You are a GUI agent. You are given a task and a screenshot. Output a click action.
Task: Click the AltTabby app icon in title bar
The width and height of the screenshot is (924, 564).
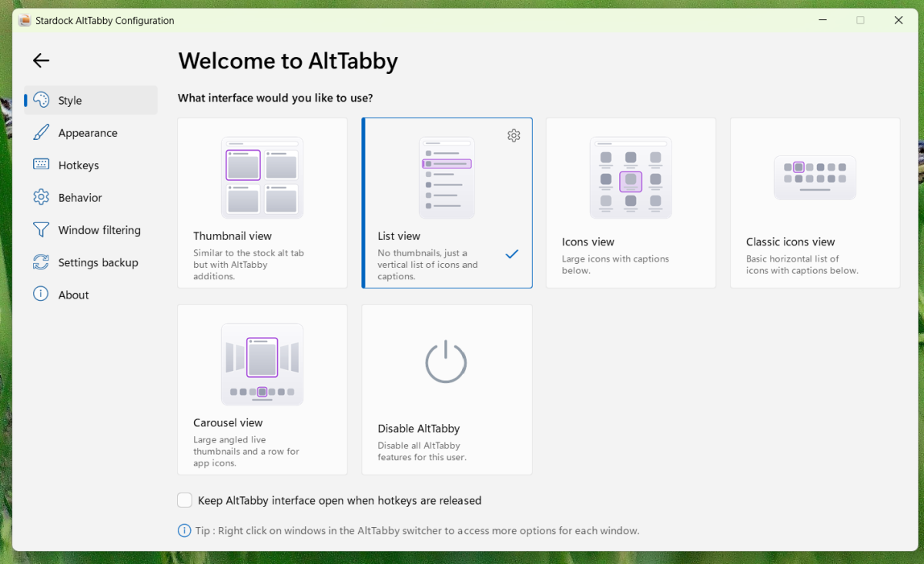[25, 20]
